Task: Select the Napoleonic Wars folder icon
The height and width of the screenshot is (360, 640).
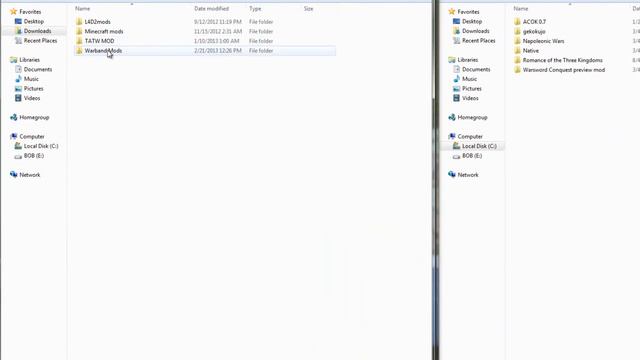Action: [518, 41]
